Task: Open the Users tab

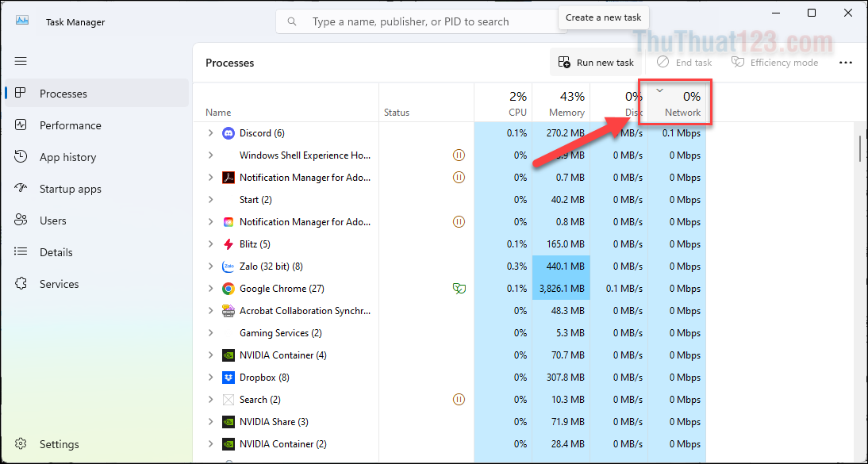Action: (x=97, y=220)
